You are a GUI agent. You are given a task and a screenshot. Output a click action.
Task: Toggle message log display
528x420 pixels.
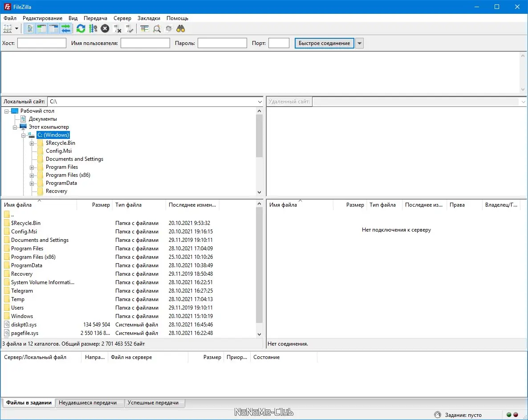pos(30,29)
